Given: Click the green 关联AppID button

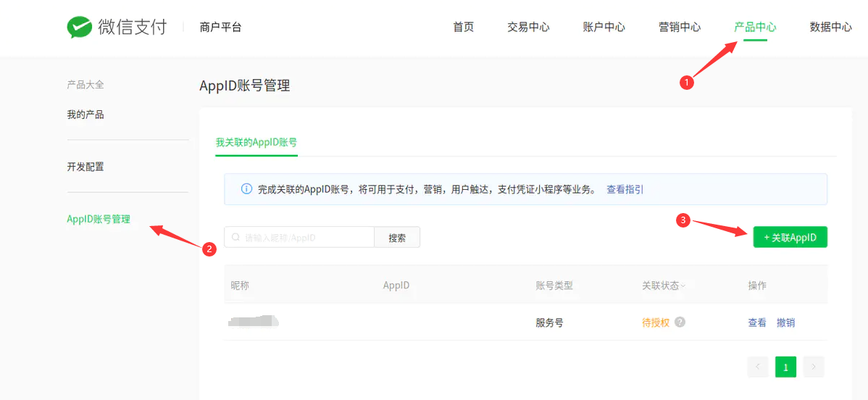Looking at the screenshot, I should pos(790,237).
